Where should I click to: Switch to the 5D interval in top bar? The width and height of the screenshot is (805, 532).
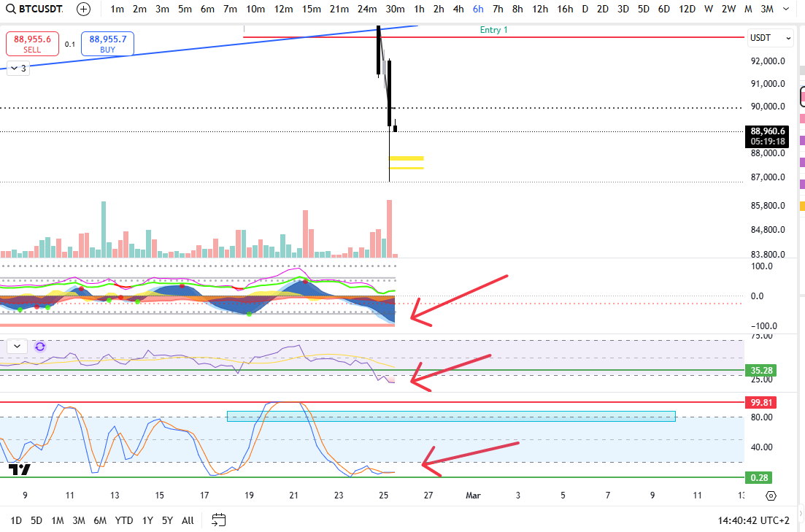pos(643,9)
